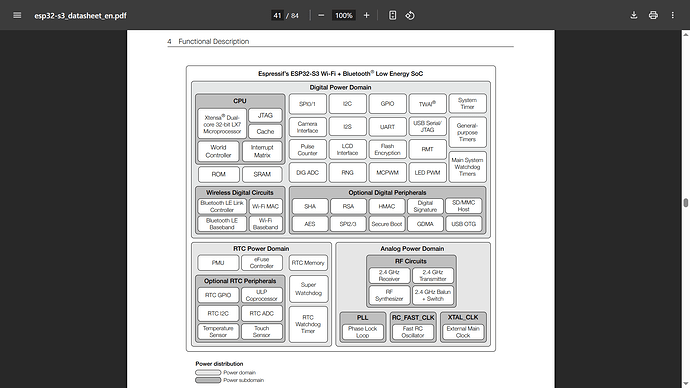690x388 pixels.
Task: Click the 'Digital Power Domain' heading
Action: coord(340,87)
